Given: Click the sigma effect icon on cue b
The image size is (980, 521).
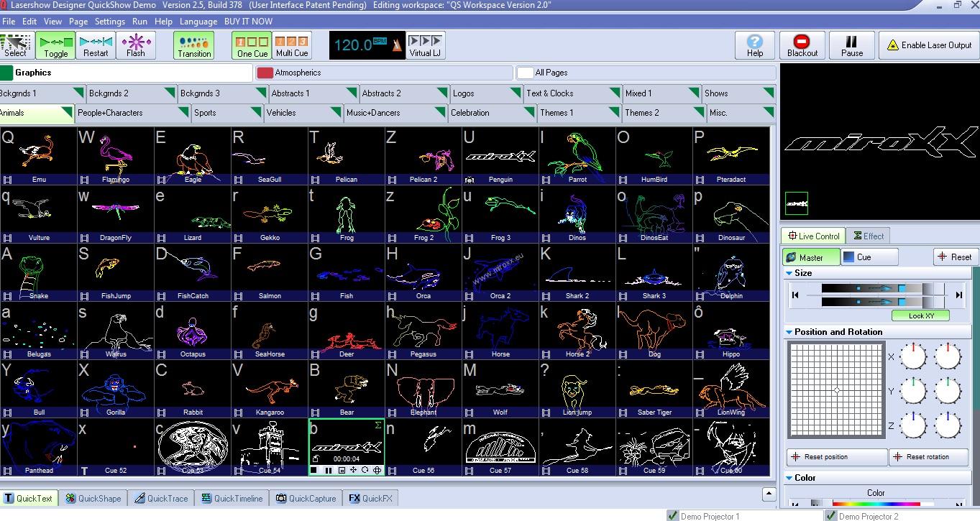Looking at the screenshot, I should [x=378, y=426].
